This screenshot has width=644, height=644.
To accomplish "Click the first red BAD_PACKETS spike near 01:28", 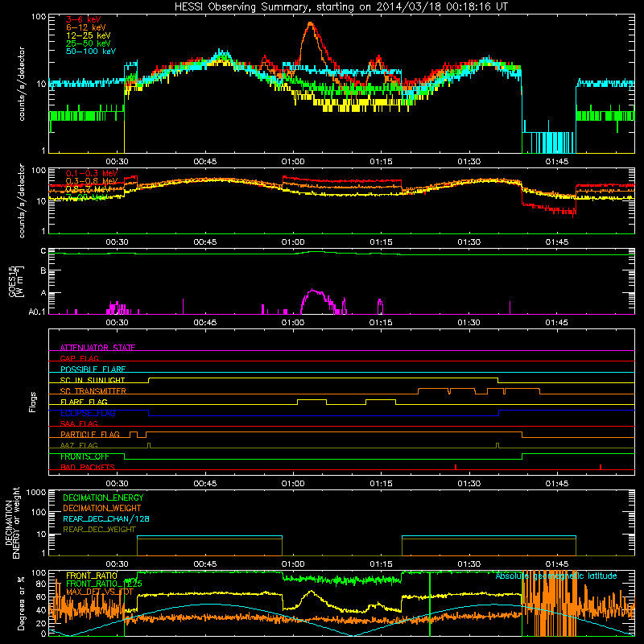I will pos(456,467).
